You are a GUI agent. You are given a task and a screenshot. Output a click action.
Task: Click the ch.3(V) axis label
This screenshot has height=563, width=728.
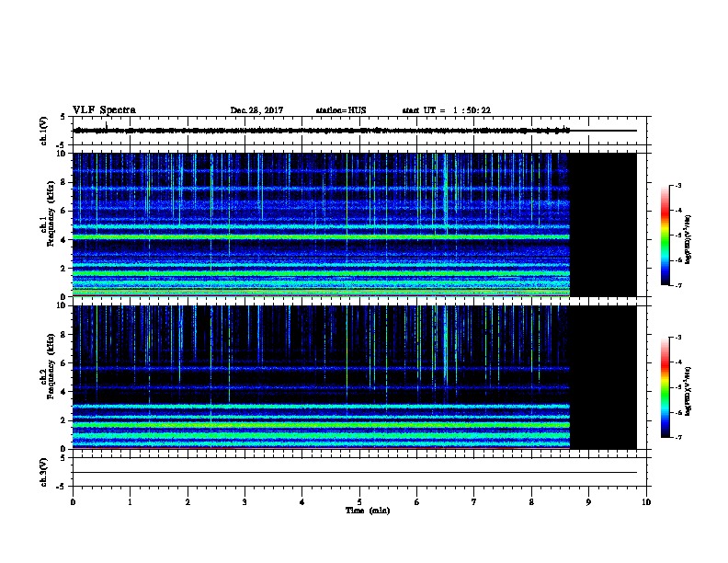click(x=43, y=472)
